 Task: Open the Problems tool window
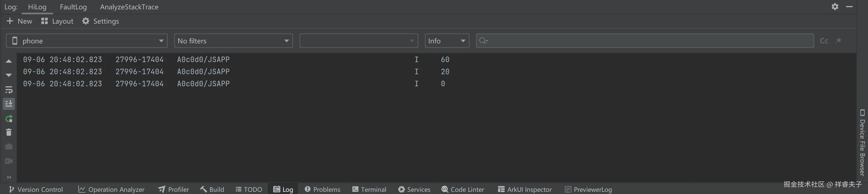click(x=322, y=189)
